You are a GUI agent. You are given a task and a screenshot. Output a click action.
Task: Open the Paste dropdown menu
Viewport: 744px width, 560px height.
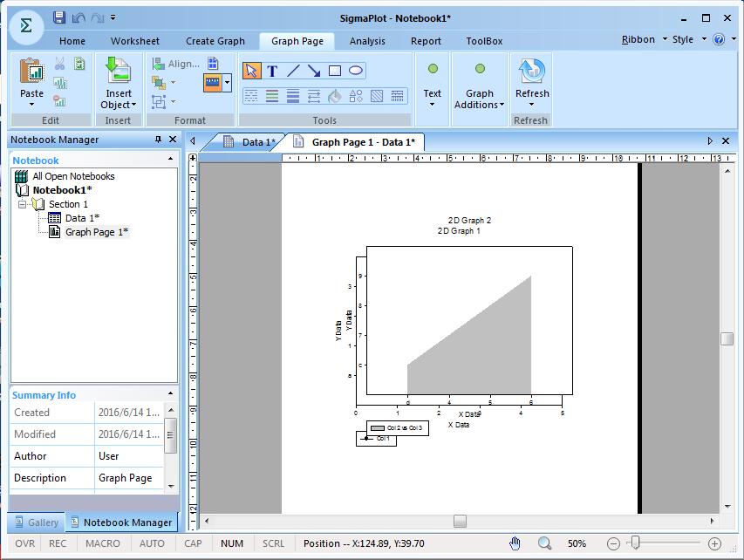pyautogui.click(x=31, y=105)
